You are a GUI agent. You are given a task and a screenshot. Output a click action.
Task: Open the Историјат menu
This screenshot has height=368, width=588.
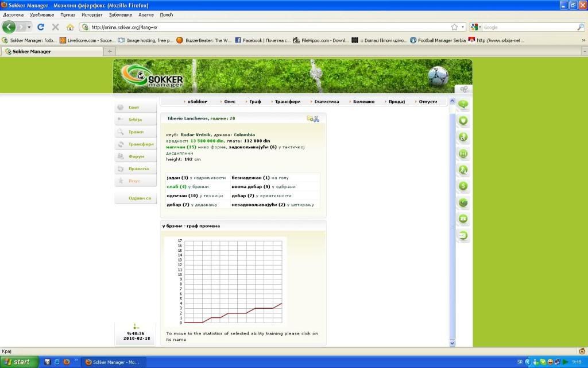[92, 15]
